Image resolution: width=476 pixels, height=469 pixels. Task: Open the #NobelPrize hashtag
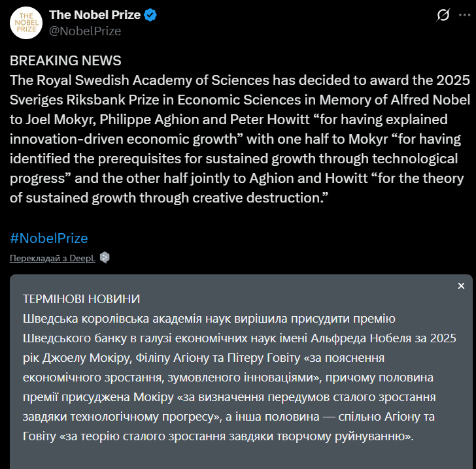point(49,238)
